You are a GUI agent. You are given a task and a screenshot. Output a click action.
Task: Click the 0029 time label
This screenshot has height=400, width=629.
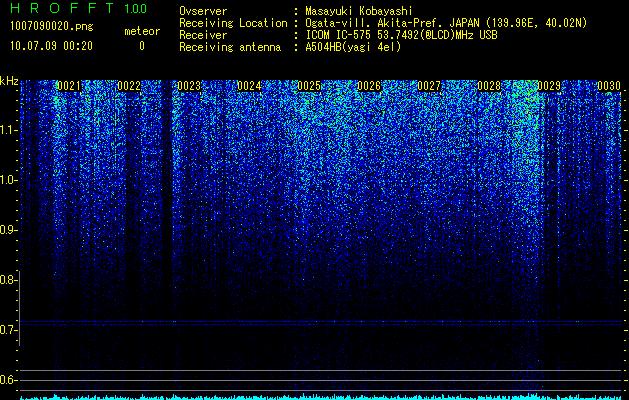[x=549, y=86]
